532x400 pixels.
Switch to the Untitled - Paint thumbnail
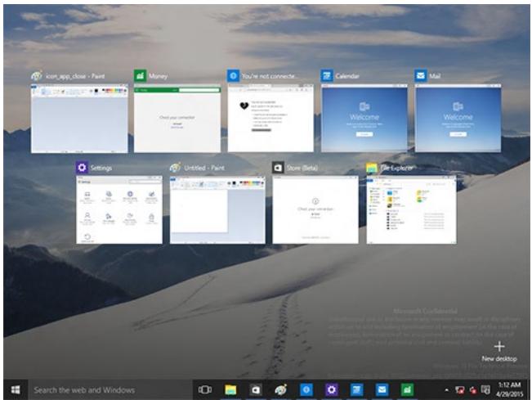pyautogui.click(x=217, y=210)
